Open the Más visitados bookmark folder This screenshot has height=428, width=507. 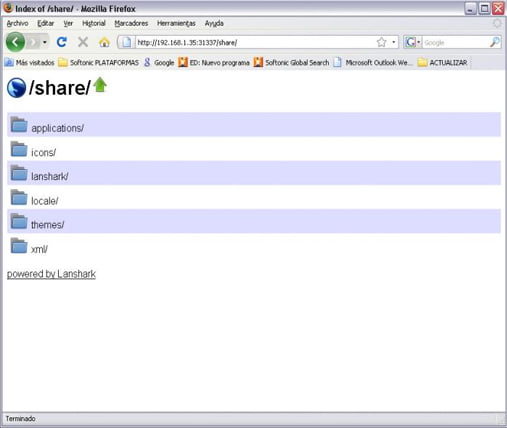(29, 62)
